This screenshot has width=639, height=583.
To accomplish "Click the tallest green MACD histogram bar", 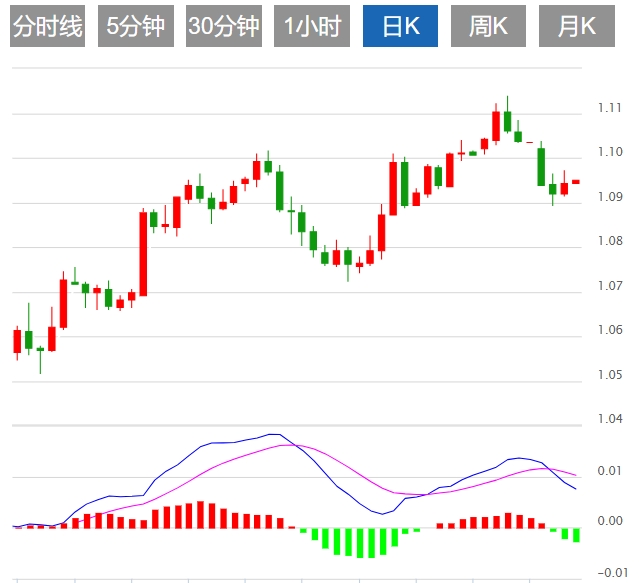I will pos(360,543).
